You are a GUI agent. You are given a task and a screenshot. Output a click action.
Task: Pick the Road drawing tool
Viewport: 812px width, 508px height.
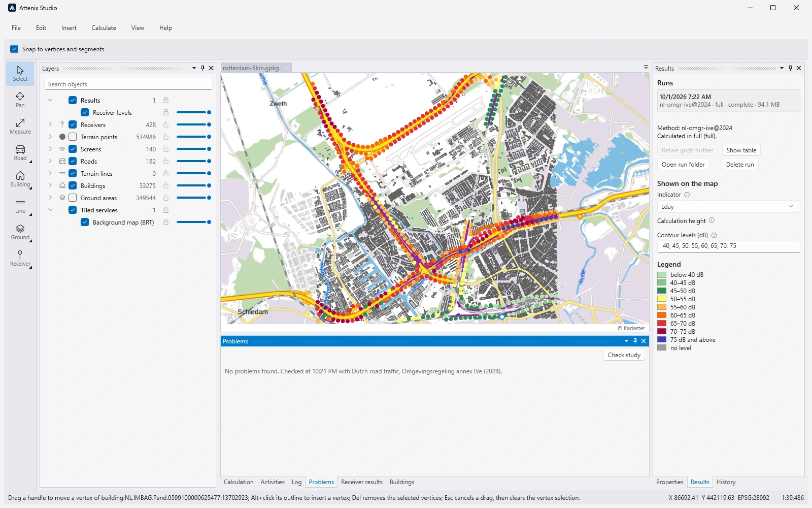20,153
